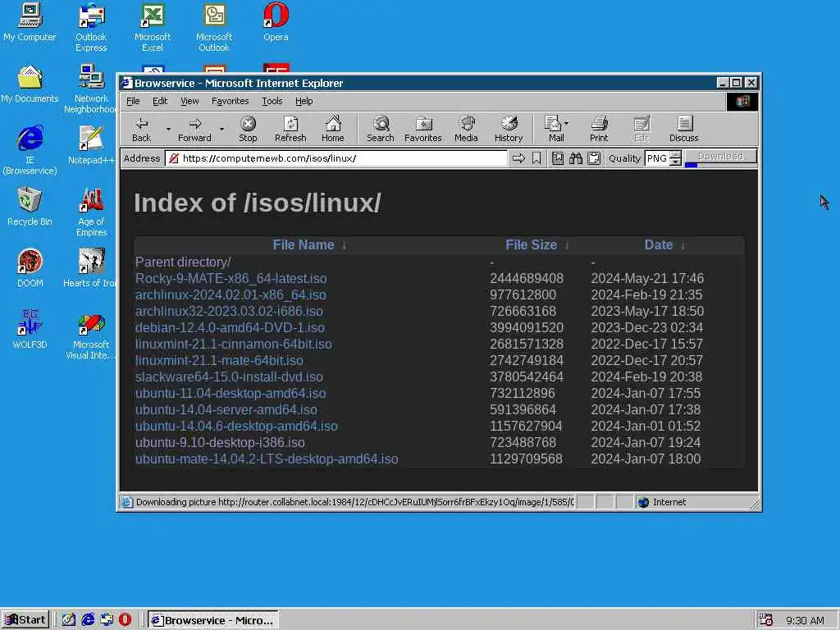The image size is (840, 630).
Task: Click the Quality value field PNG
Action: pyautogui.click(x=657, y=158)
